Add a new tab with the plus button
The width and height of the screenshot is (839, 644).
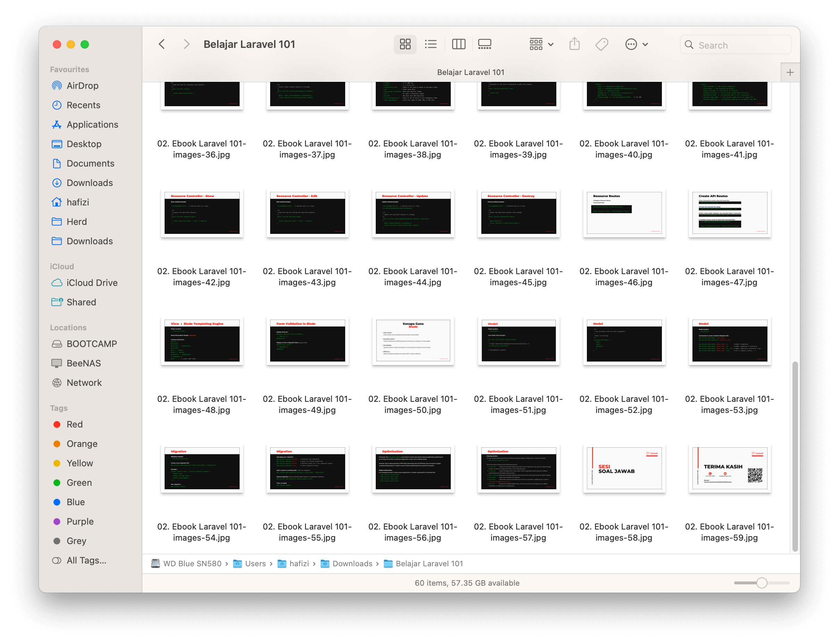(790, 73)
